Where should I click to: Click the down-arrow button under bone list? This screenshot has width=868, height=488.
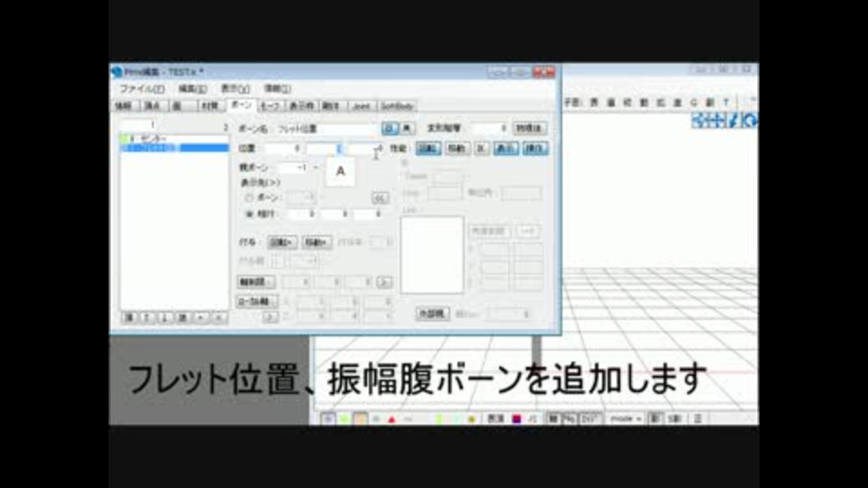165,317
